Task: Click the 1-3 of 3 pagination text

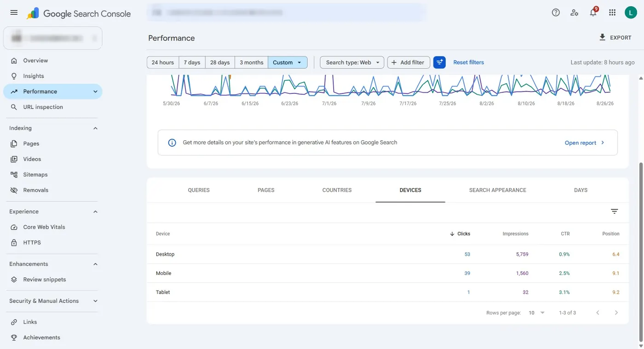Action: tap(567, 313)
